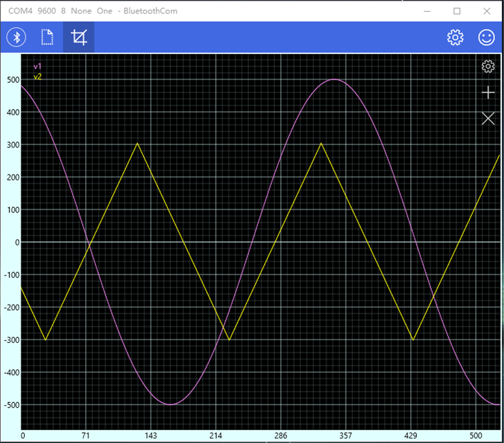Open app settings gear in toolbar

coord(455,37)
